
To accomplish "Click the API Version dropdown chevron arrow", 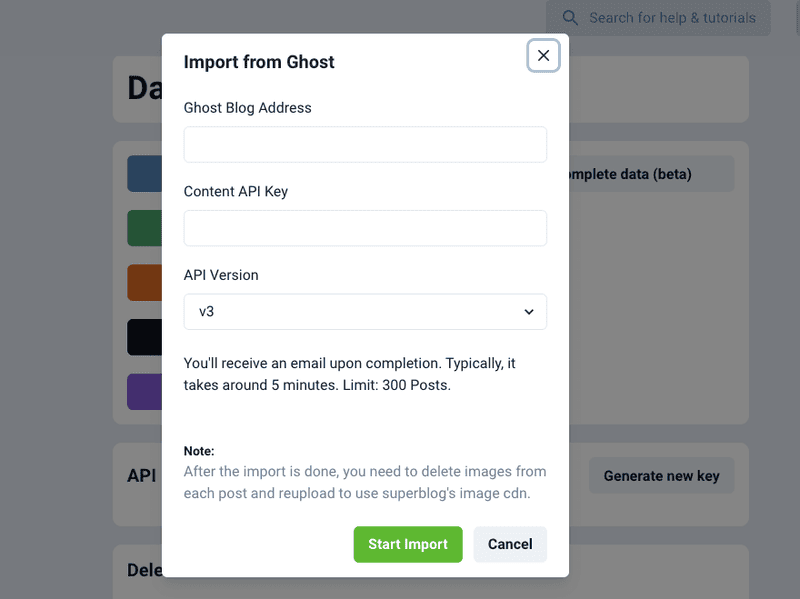I will (x=529, y=312).
